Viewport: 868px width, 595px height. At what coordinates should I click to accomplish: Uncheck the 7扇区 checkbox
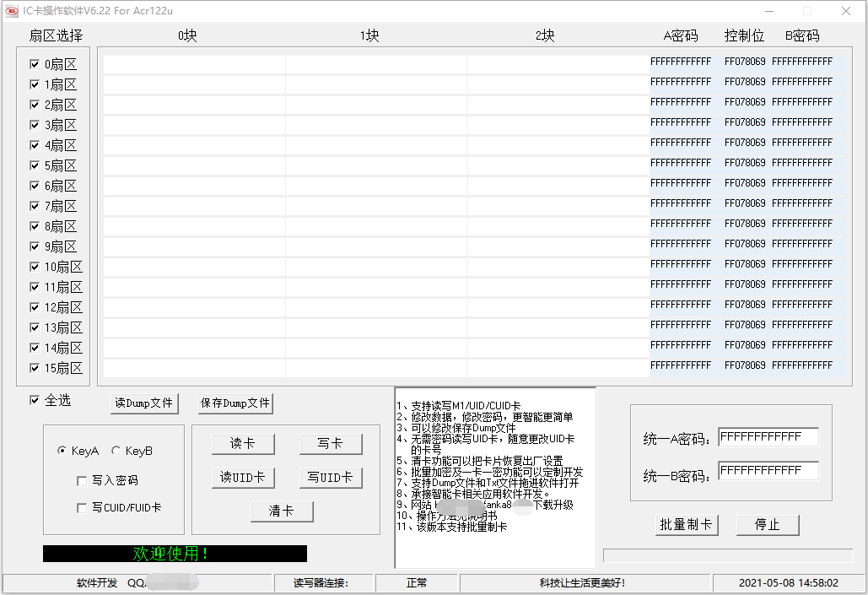point(35,206)
